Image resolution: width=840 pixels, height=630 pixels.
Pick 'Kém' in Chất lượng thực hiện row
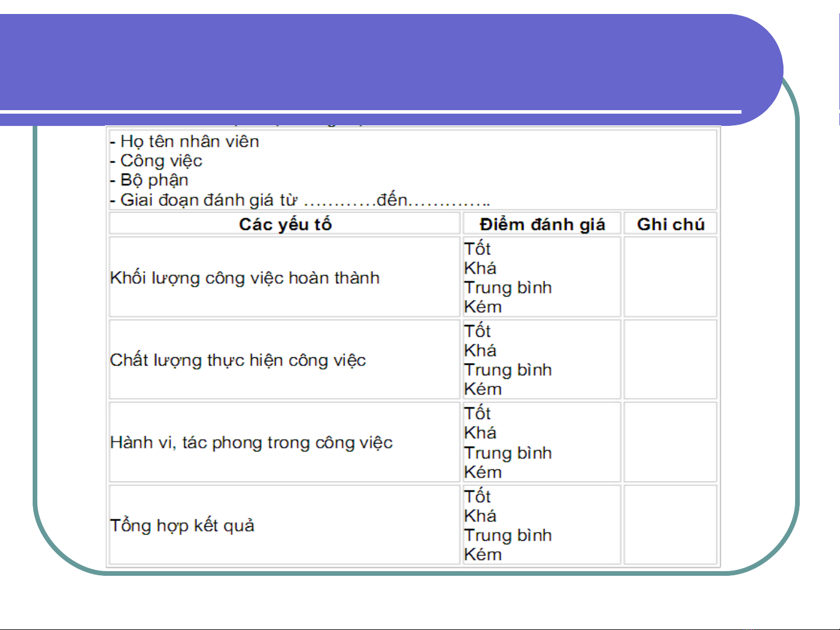pyautogui.click(x=483, y=389)
